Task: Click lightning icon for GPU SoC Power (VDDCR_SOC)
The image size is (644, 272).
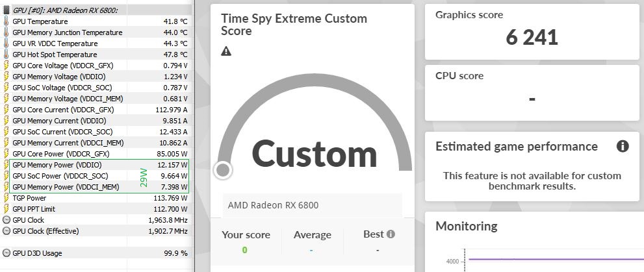Action: coord(6,175)
